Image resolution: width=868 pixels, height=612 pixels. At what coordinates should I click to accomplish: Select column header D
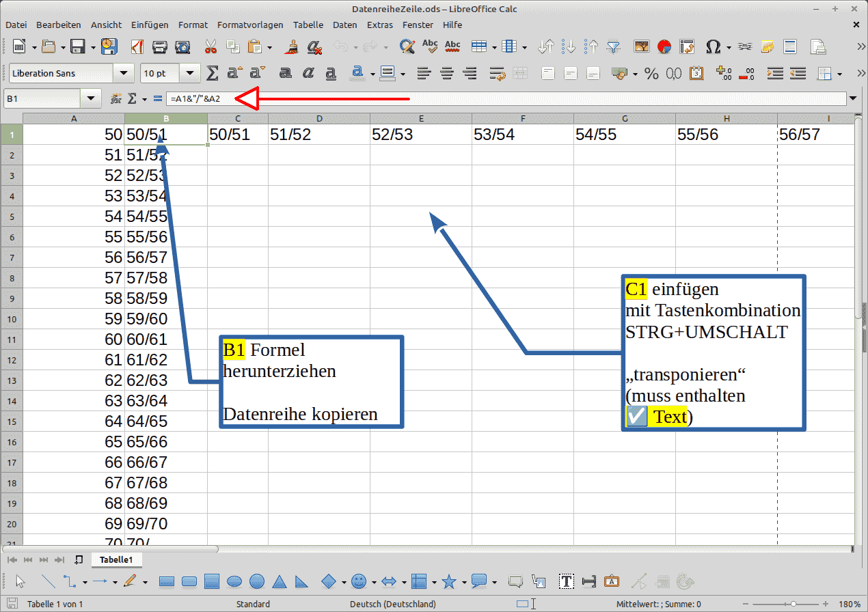[x=319, y=119]
